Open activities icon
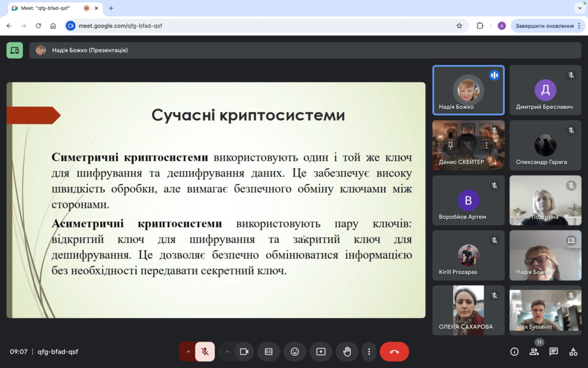 (573, 352)
